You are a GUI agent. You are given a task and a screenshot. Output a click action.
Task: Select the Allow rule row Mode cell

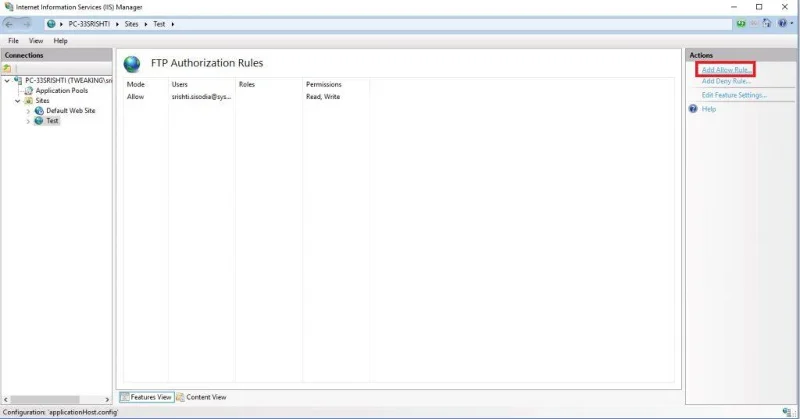pos(135,96)
